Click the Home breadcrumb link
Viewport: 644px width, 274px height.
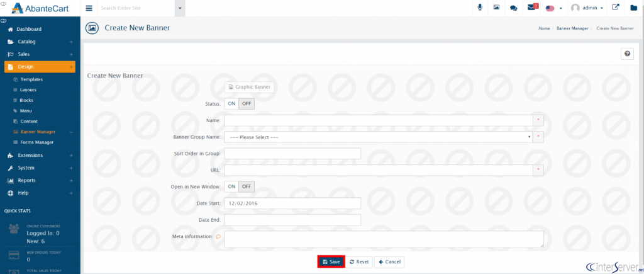point(544,28)
